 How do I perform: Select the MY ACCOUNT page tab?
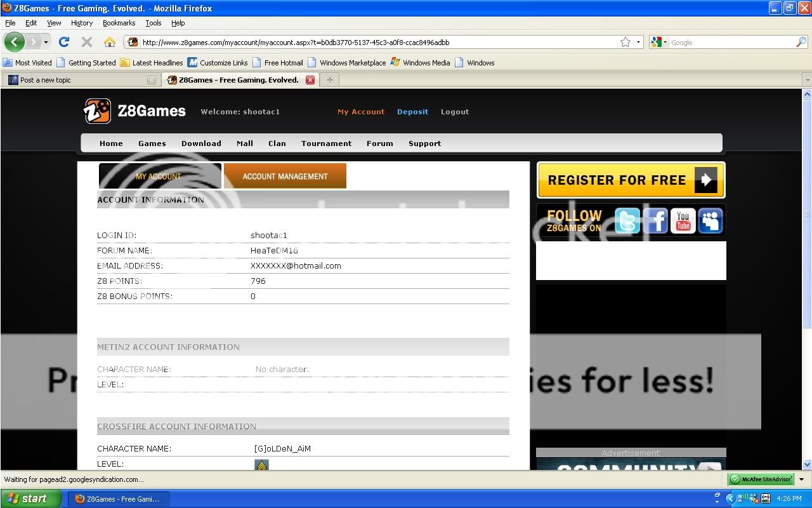[160, 176]
